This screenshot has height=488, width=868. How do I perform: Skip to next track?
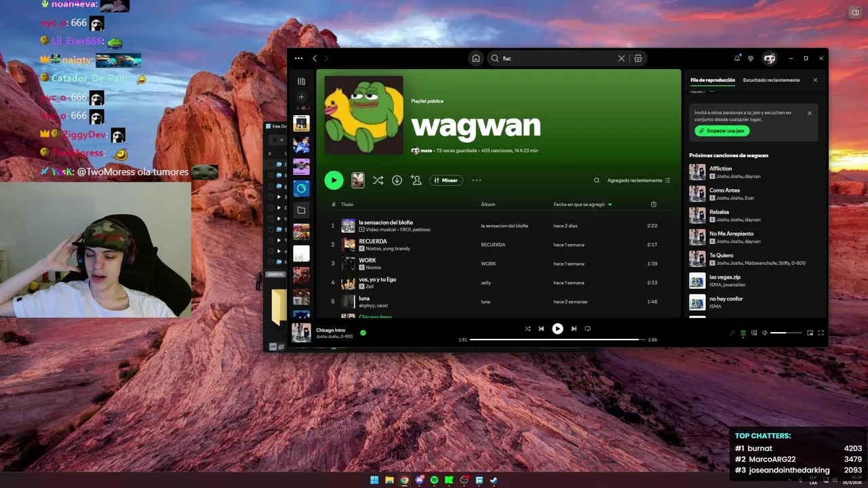[574, 329]
